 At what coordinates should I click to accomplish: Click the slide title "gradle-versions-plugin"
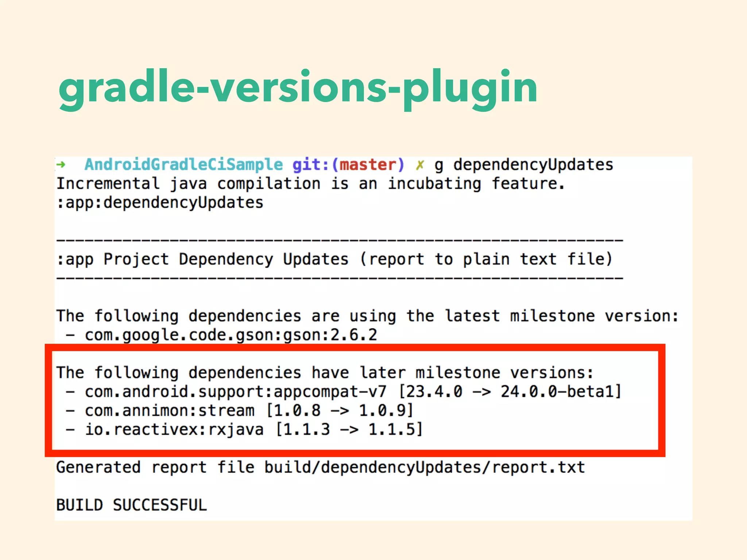click(x=298, y=89)
